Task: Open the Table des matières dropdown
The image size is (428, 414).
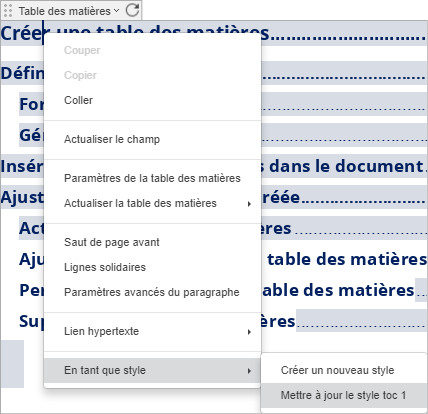Action: click(69, 11)
